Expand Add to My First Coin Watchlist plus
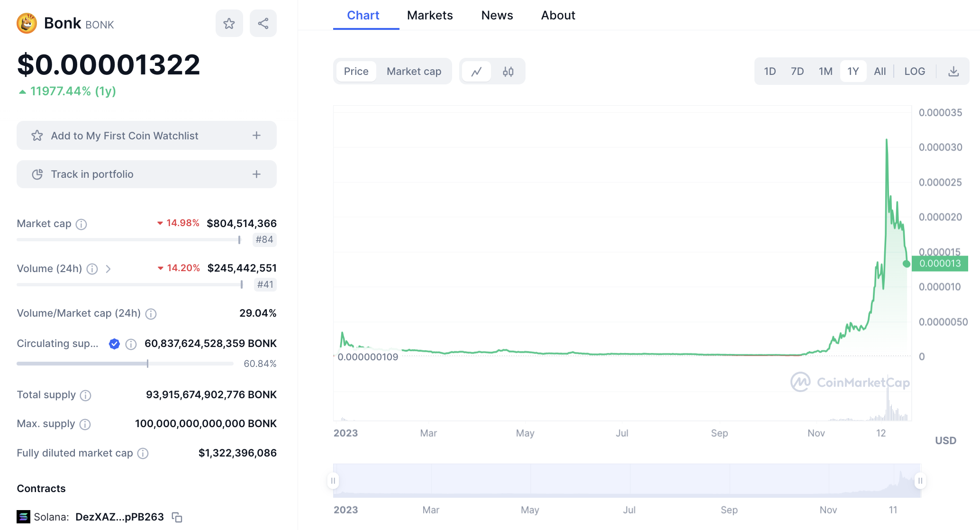Viewport: 980px width, 530px height. (x=256, y=136)
